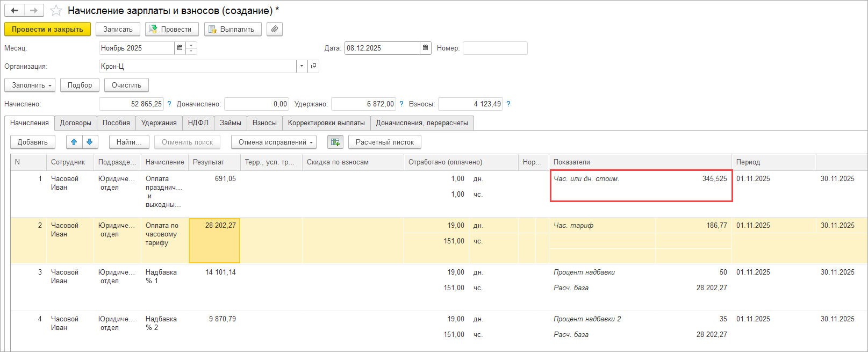The height and width of the screenshot is (352, 868).
Task: Move row down with blue down arrow
Action: [90, 142]
